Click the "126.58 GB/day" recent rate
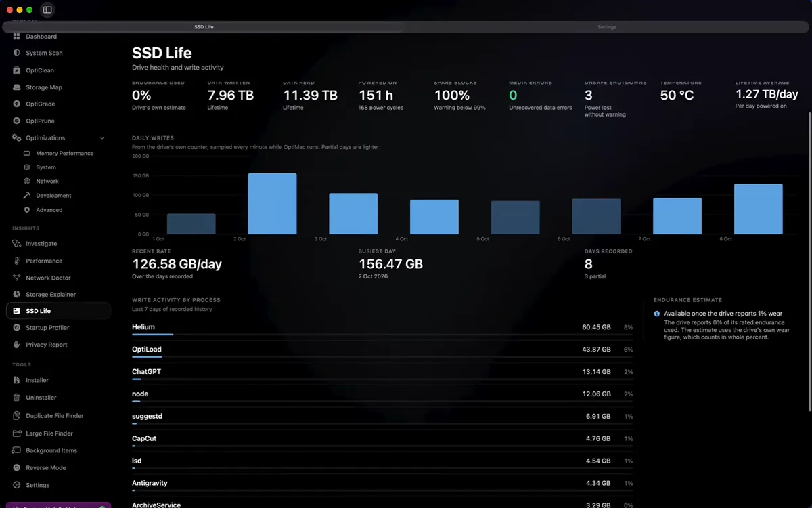This screenshot has height=508, width=812. (177, 264)
